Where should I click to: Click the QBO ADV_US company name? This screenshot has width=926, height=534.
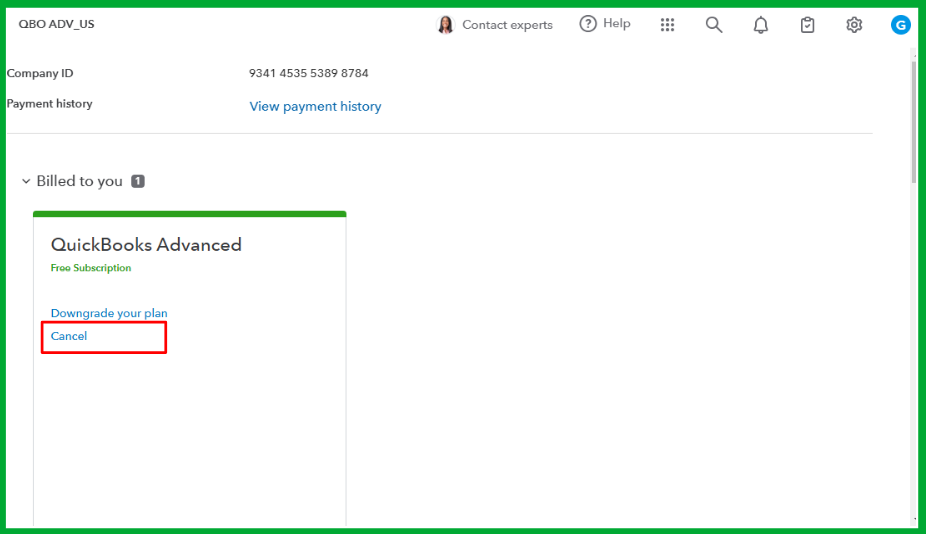point(57,24)
